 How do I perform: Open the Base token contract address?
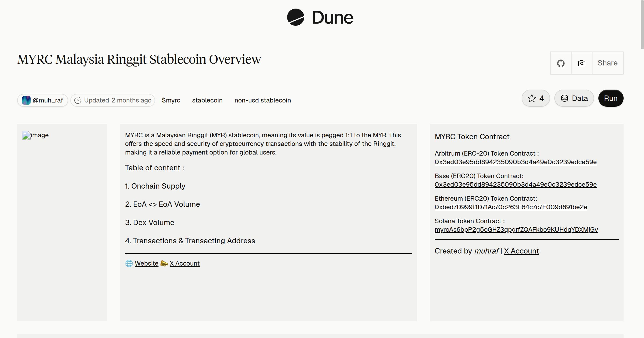[515, 185]
